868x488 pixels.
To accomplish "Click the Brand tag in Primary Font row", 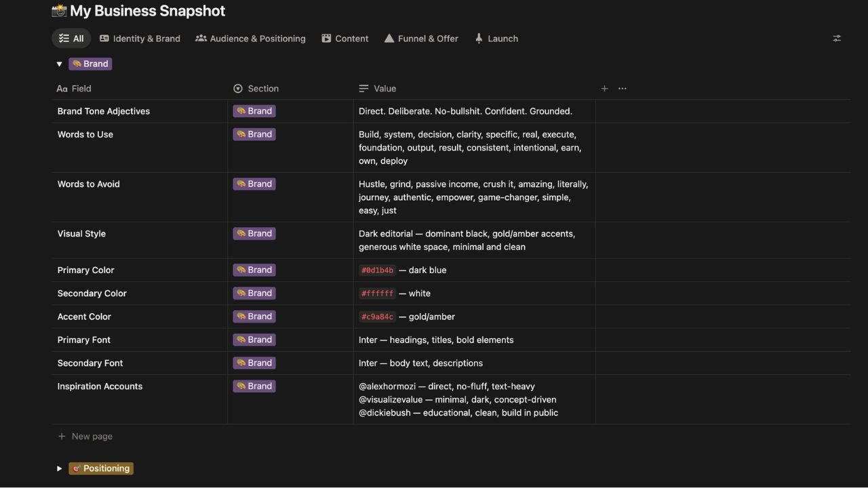I will click(254, 340).
